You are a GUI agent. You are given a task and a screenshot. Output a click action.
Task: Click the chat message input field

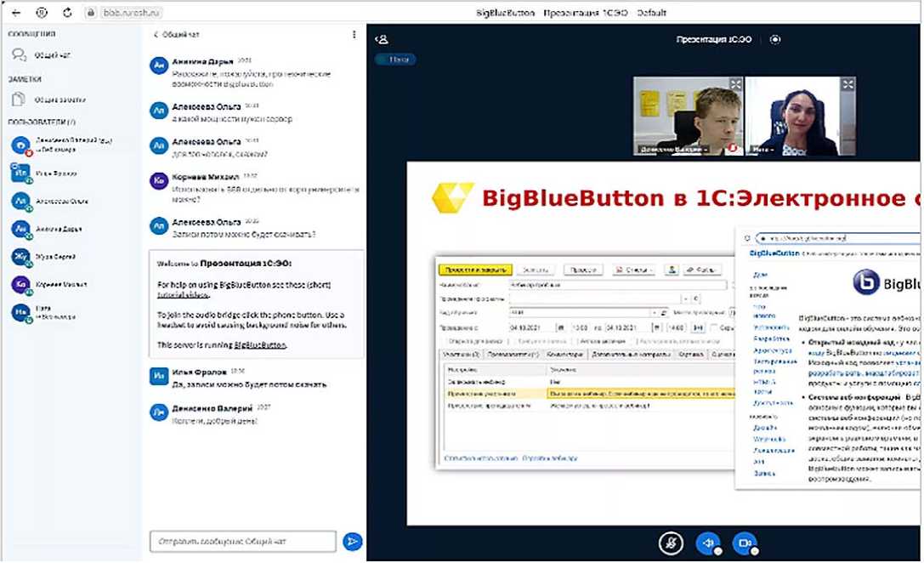tap(242, 542)
